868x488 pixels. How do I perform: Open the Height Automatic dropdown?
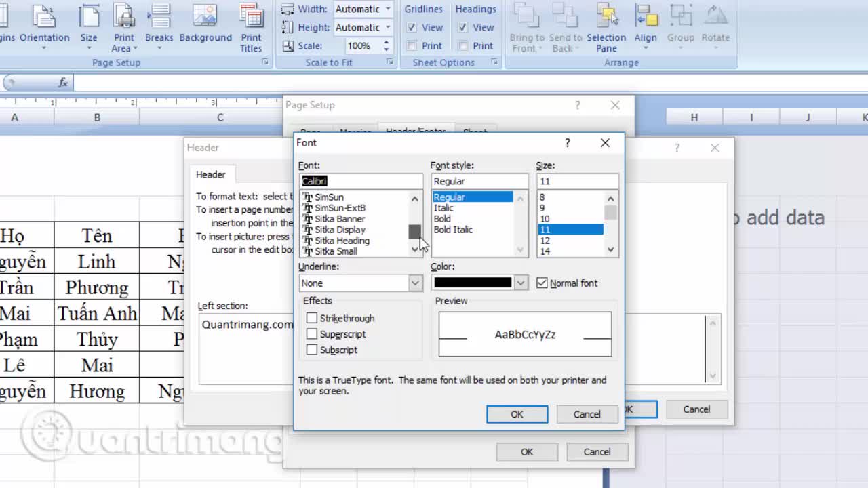pyautogui.click(x=388, y=27)
